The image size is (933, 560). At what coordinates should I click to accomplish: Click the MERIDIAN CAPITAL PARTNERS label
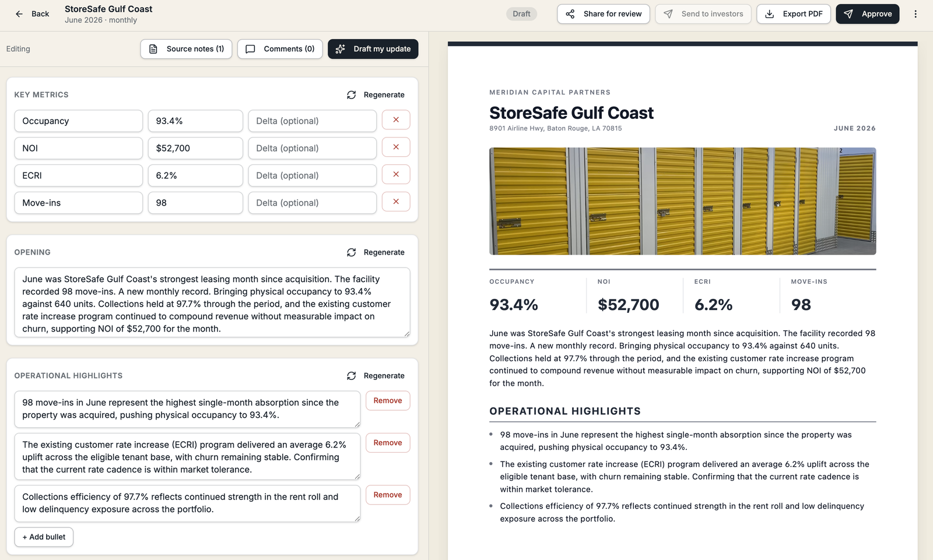(550, 93)
